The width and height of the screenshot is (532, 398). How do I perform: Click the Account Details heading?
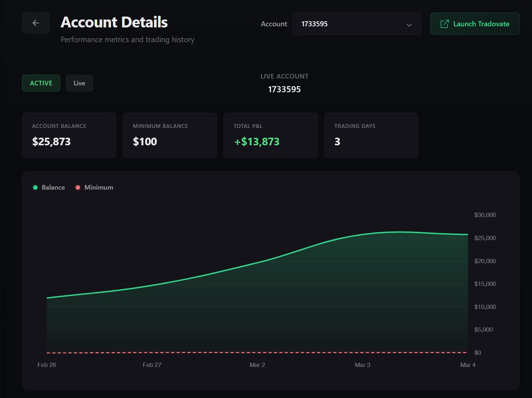pos(114,22)
